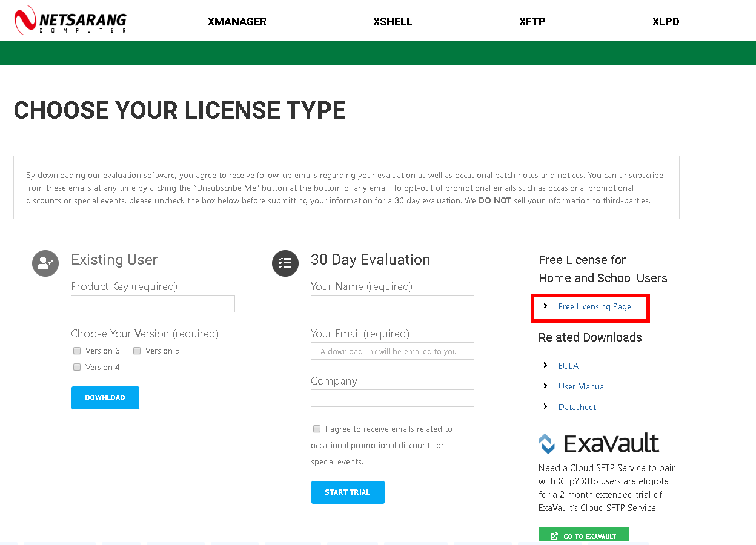The width and height of the screenshot is (756, 545).
Task: Click the 30 Day Evaluation checklist icon
Action: (285, 263)
